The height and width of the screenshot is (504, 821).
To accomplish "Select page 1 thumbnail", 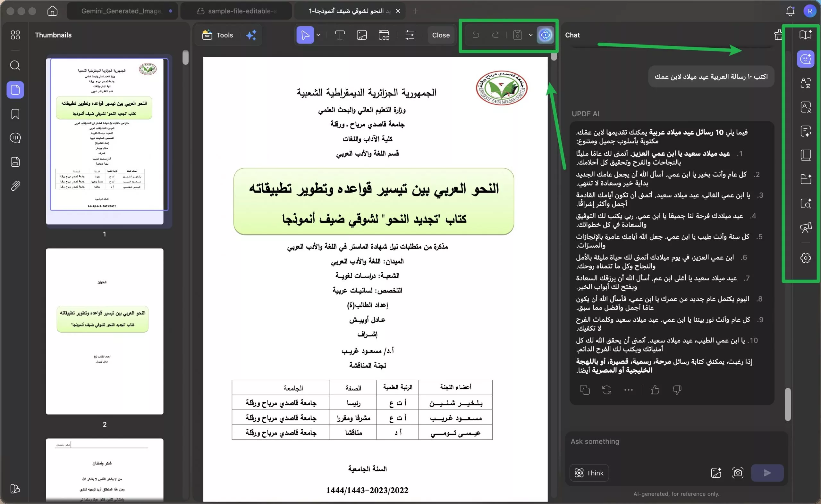I will coord(105,141).
